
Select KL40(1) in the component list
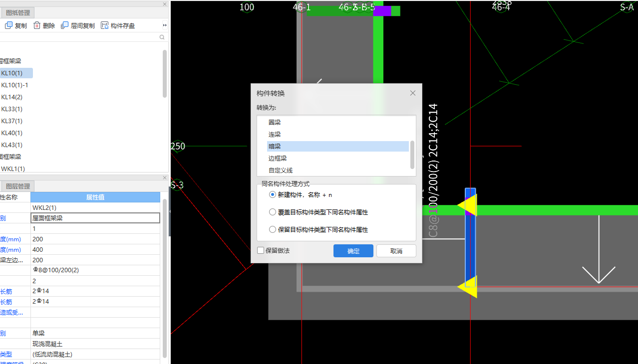12,133
